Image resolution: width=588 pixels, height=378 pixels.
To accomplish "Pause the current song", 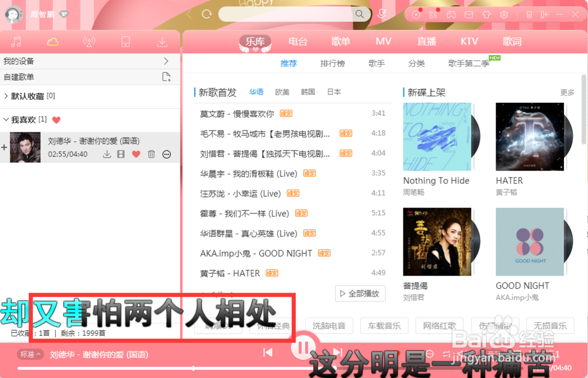I will (304, 347).
